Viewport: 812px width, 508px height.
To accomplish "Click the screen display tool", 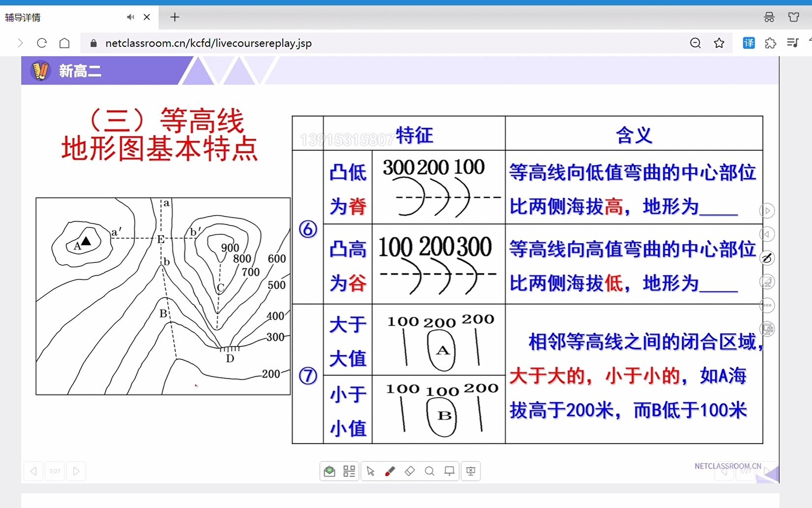I will click(x=449, y=471).
